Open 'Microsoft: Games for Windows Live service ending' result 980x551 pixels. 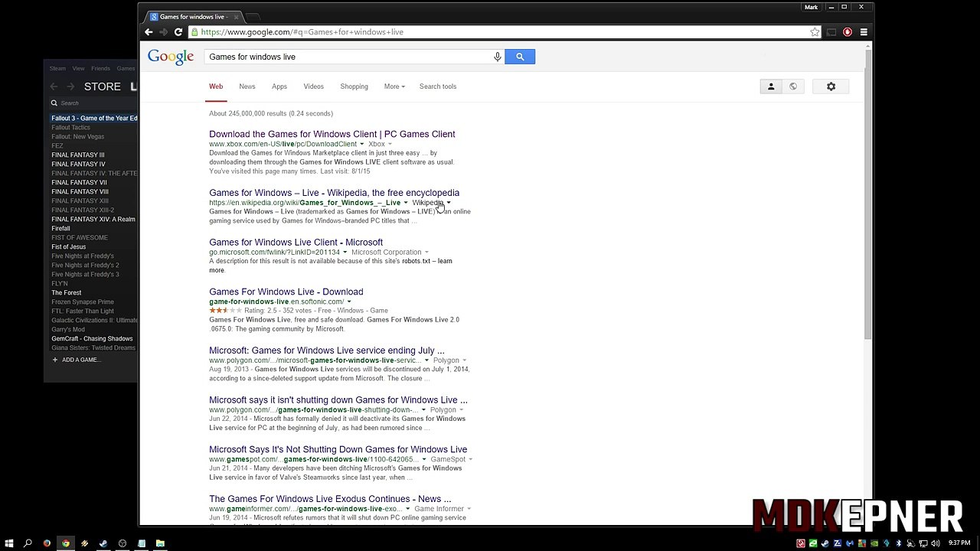pos(327,350)
